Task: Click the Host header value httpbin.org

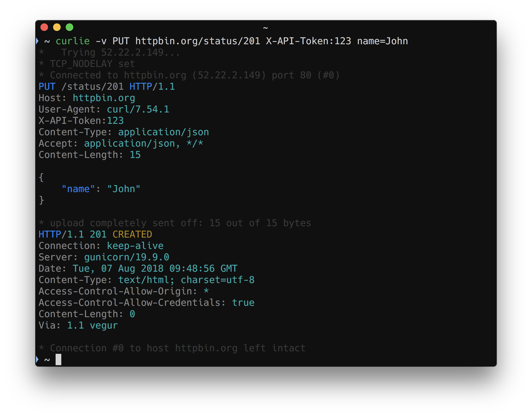Action: 104,98
